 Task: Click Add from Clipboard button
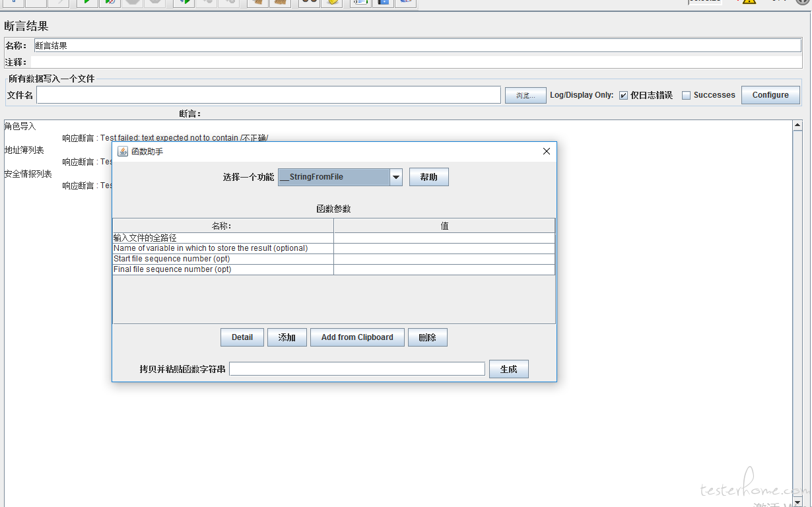(x=357, y=337)
